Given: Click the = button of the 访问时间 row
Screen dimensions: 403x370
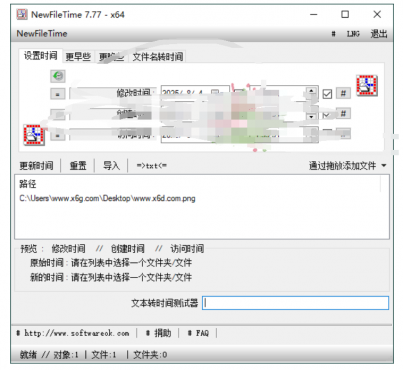Looking at the screenshot, I should click(x=58, y=135).
